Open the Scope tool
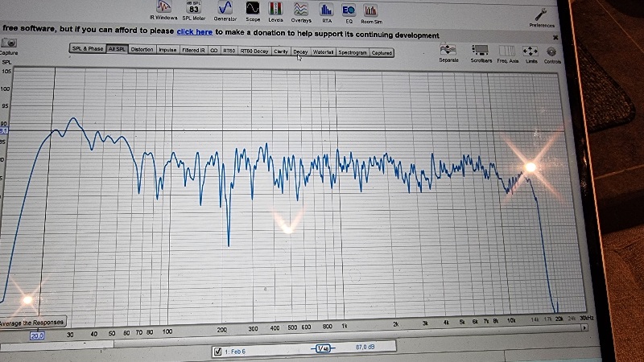 pos(252,10)
